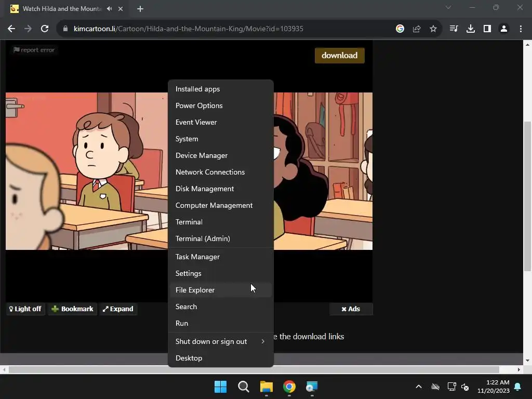The width and height of the screenshot is (532, 399).
Task: Launch Disk Management
Action: tap(221, 189)
